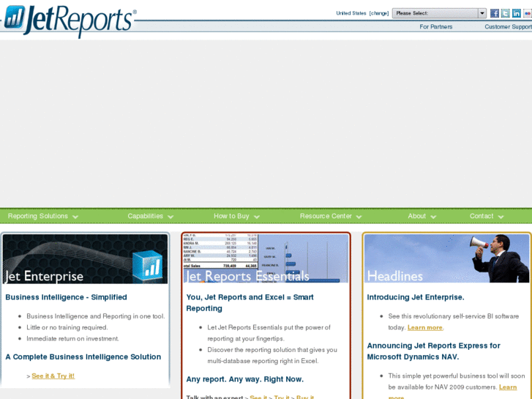Click the Jet Enterprise banner image
Viewport: 532px width, 399px height.
[x=85, y=258]
